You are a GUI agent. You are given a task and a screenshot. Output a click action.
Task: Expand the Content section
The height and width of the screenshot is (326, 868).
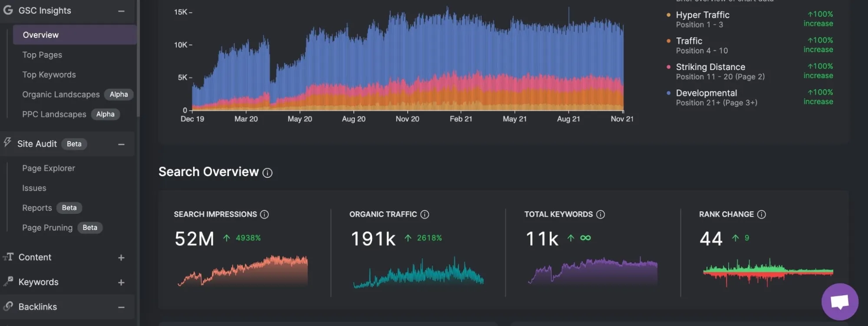pyautogui.click(x=121, y=258)
